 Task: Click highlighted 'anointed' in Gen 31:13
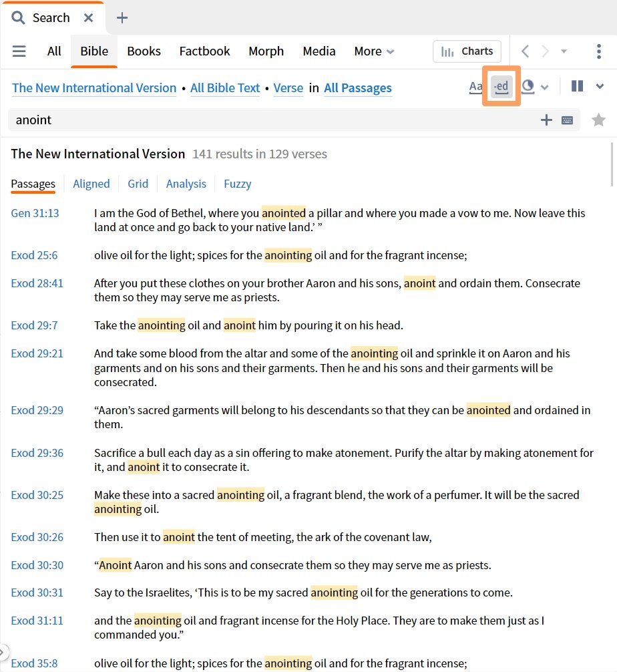pos(284,214)
